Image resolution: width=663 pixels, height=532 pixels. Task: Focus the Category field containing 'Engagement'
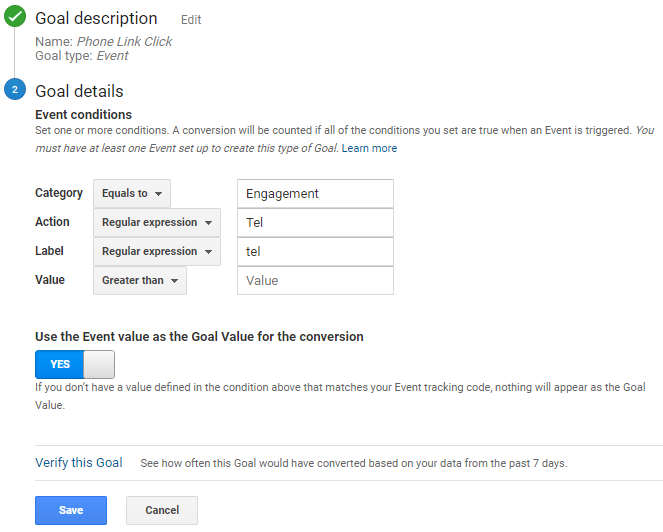coord(315,193)
